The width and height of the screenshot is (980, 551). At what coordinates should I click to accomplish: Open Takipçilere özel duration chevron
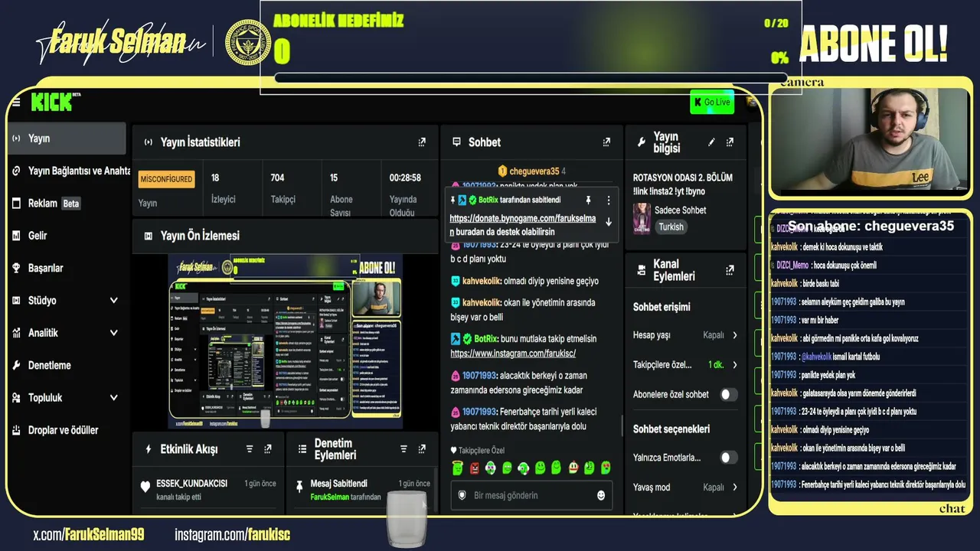click(x=735, y=365)
